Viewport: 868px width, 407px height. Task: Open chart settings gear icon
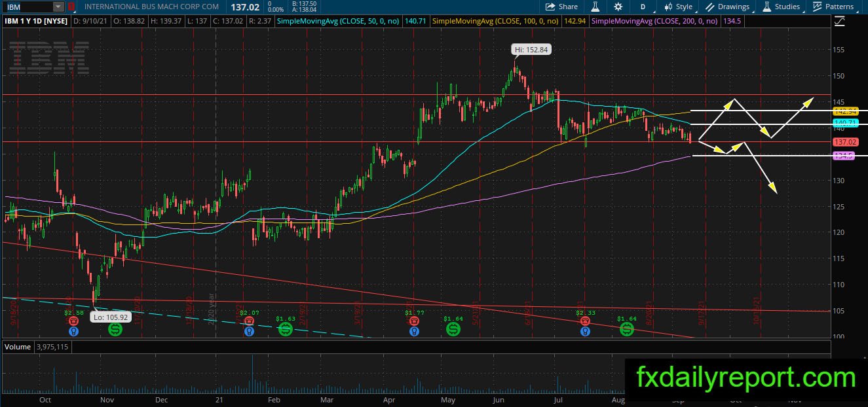(x=618, y=7)
